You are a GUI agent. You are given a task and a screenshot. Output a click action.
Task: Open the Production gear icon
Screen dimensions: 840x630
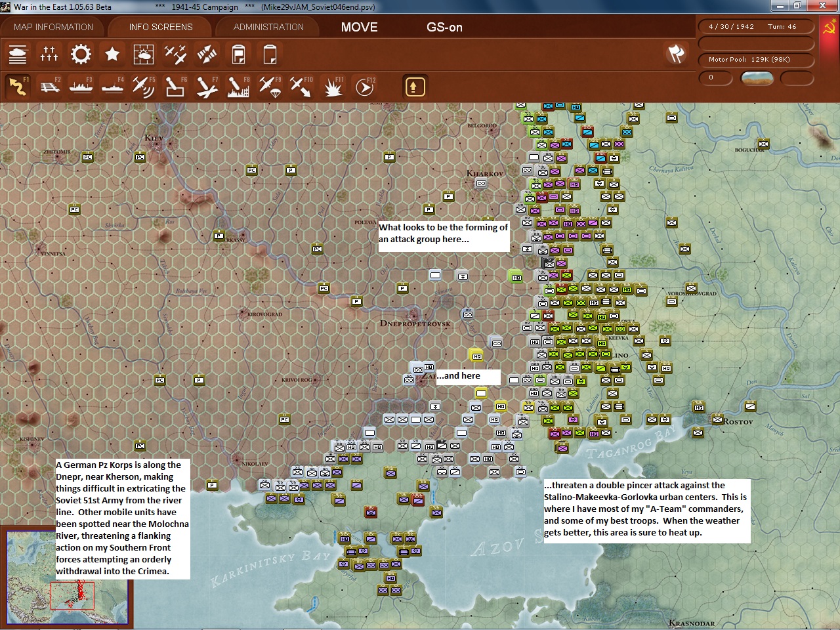pos(81,54)
